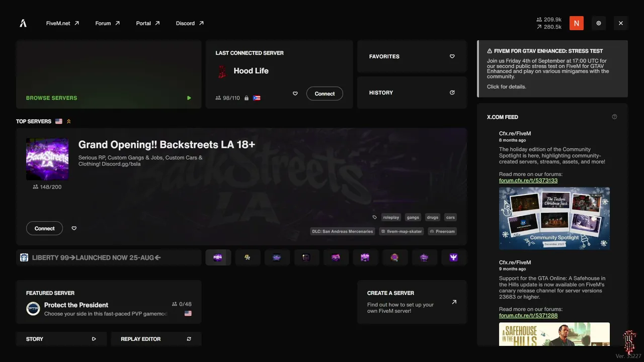Open the Safehouse in the Hills image

pos(554,334)
